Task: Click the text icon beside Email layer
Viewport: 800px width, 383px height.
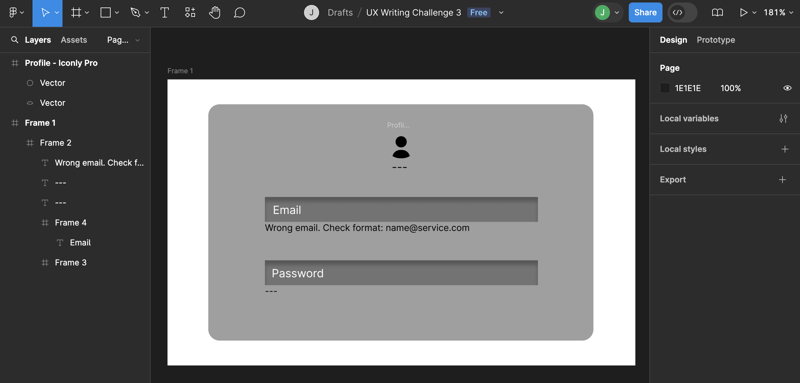Action: pyautogui.click(x=60, y=243)
